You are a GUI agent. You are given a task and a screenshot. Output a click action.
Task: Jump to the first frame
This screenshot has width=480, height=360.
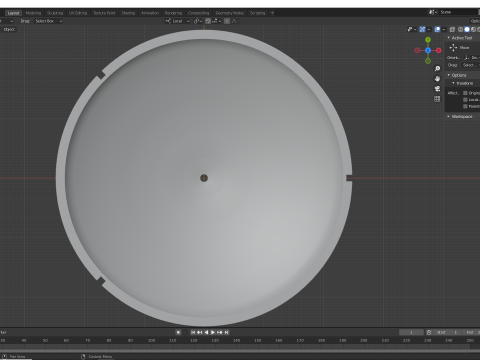(x=193, y=332)
